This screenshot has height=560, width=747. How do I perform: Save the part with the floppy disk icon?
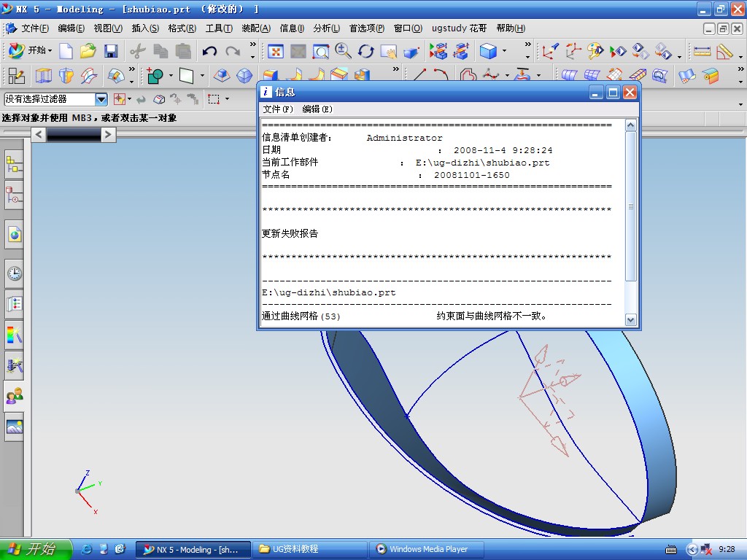111,50
